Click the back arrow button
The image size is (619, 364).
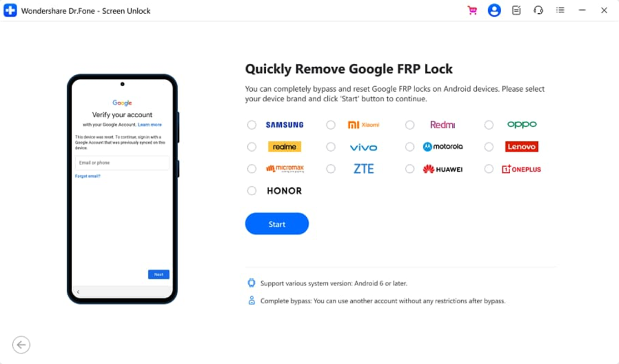[21, 345]
